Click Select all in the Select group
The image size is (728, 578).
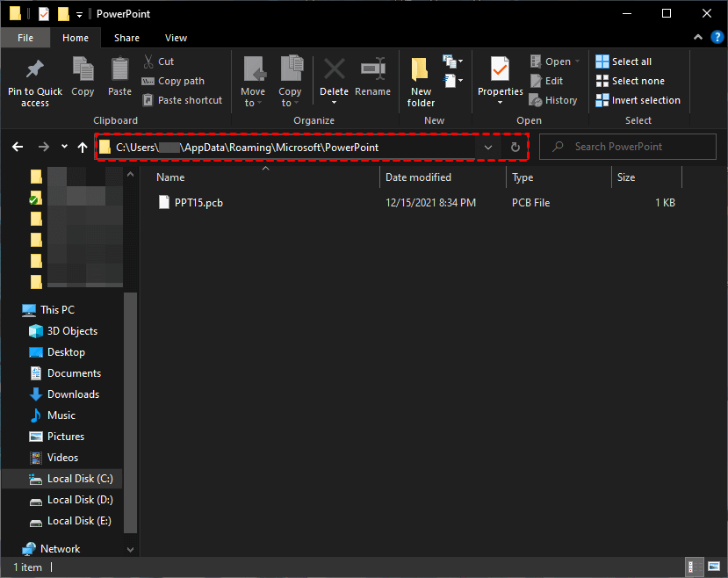(631, 61)
